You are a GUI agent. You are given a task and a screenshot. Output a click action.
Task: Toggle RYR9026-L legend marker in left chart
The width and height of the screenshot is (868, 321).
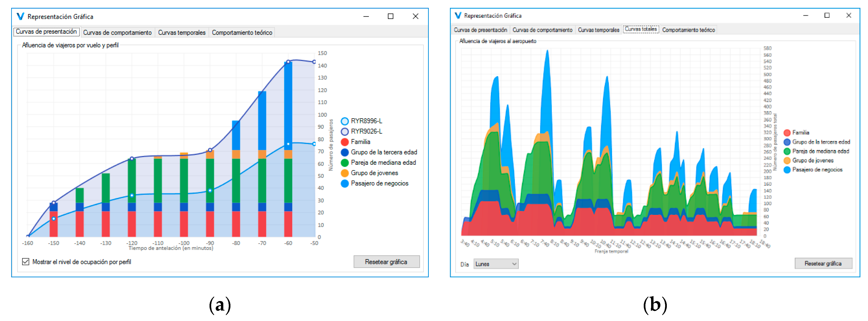pos(344,132)
